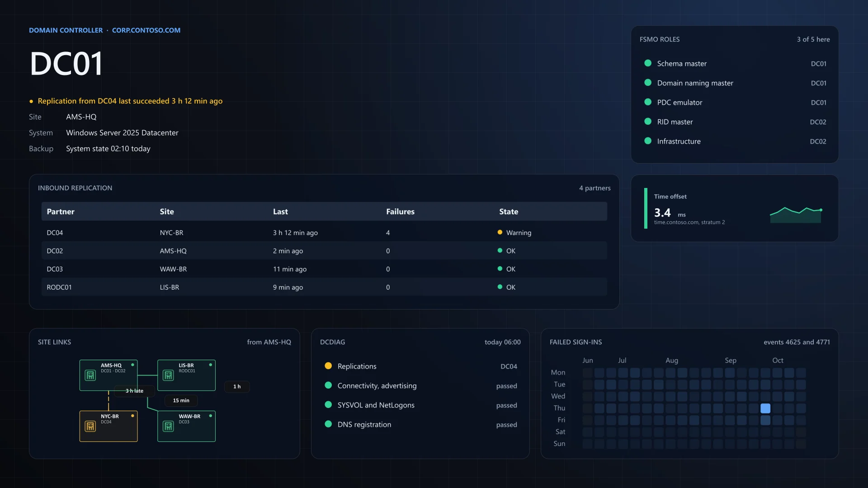This screenshot has width=868, height=488.
Task: Click the yellow Warning status dot for DC04
Action: coord(500,232)
